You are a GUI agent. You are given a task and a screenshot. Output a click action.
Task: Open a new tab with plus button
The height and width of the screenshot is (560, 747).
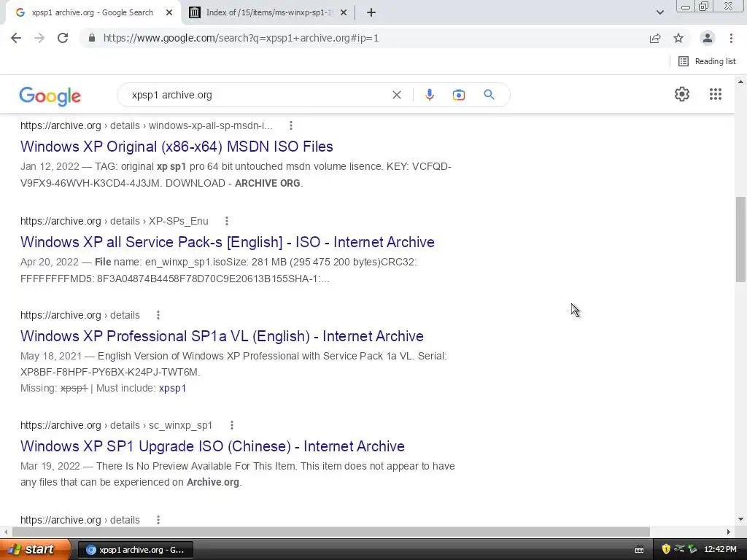371,13
